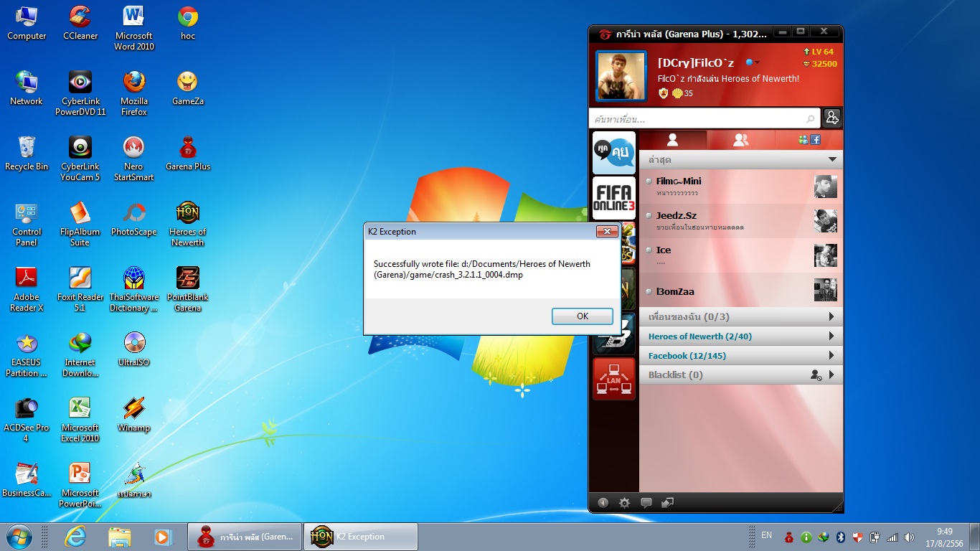Select the Nero StartSmart desktop icon
980x551 pixels.
(x=134, y=159)
